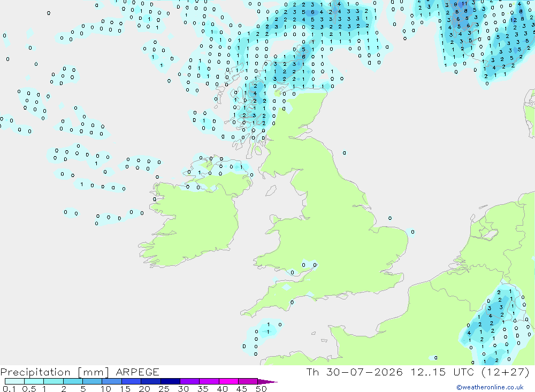The height and width of the screenshot is (392, 535).
Task: Click the '0.5' legend scale label
Action: (x=29, y=389)
